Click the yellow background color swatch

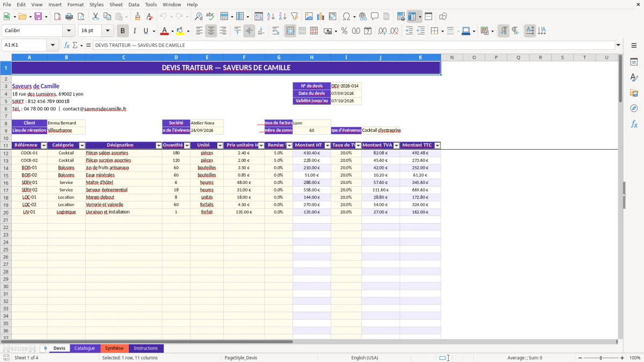point(180,31)
